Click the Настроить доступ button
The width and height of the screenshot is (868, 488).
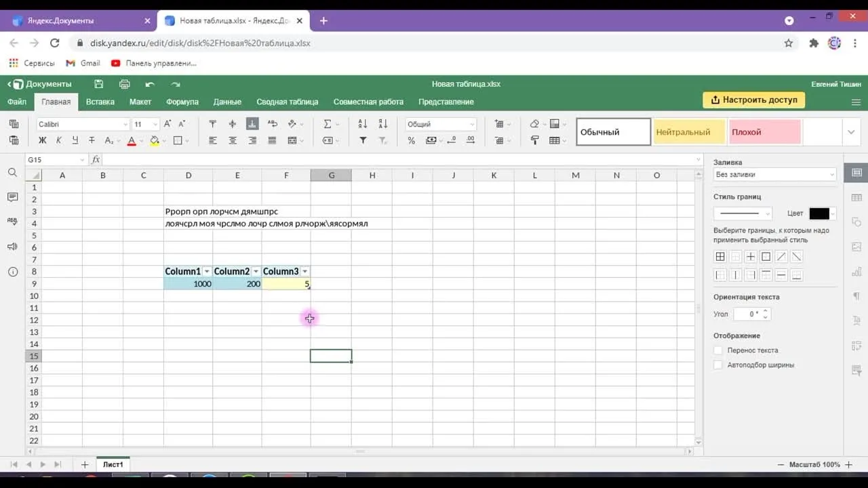753,100
